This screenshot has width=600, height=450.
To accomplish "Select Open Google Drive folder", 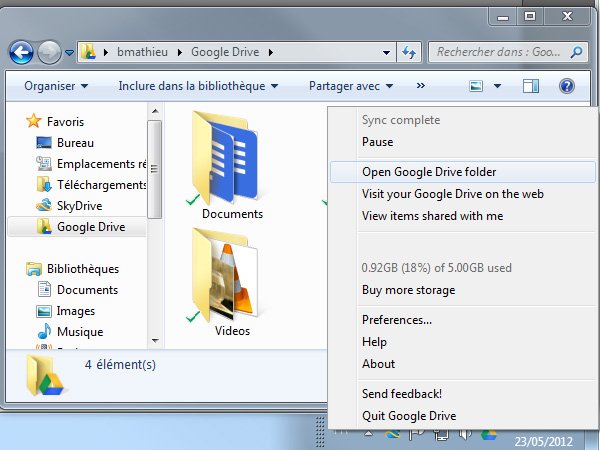I will click(429, 172).
